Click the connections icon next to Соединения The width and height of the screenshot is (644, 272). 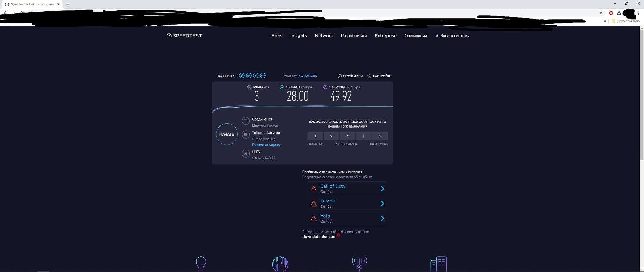pyautogui.click(x=246, y=121)
